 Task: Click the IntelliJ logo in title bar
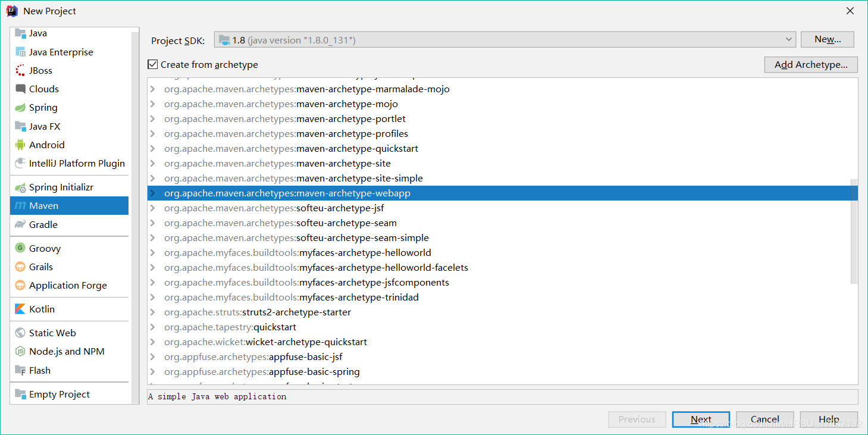pyautogui.click(x=12, y=11)
